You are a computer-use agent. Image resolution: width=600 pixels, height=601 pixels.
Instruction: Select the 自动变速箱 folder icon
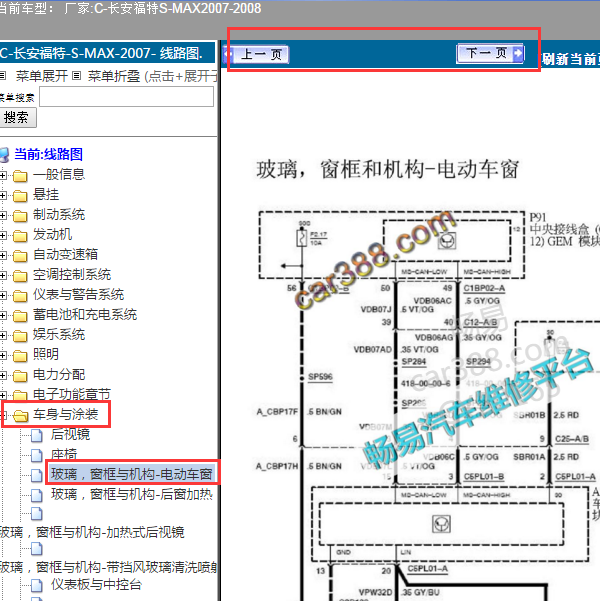coord(20,256)
